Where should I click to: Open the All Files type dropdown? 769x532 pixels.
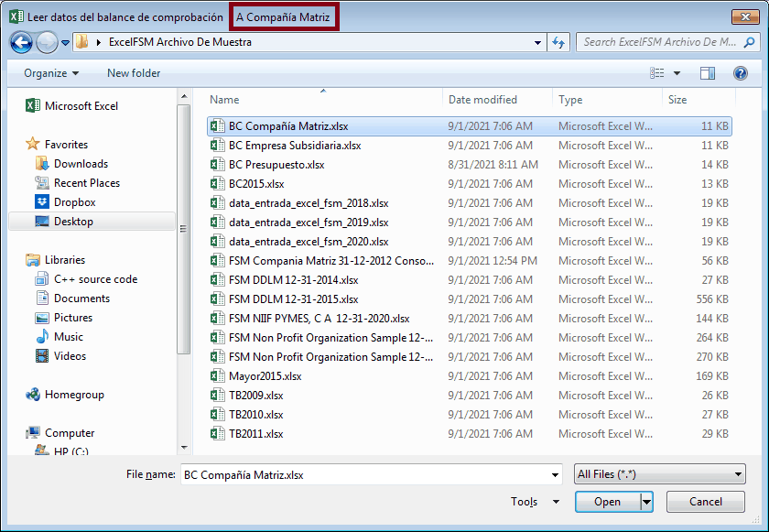(660, 474)
